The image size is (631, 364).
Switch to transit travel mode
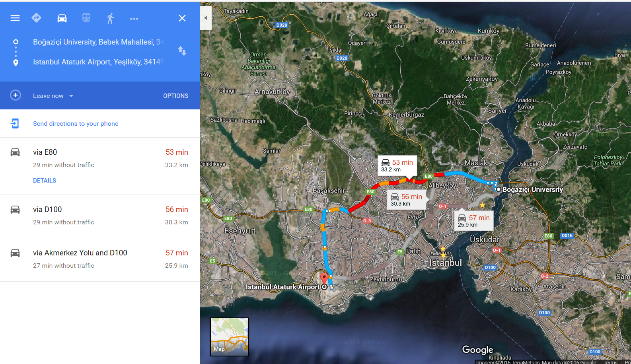(x=86, y=18)
